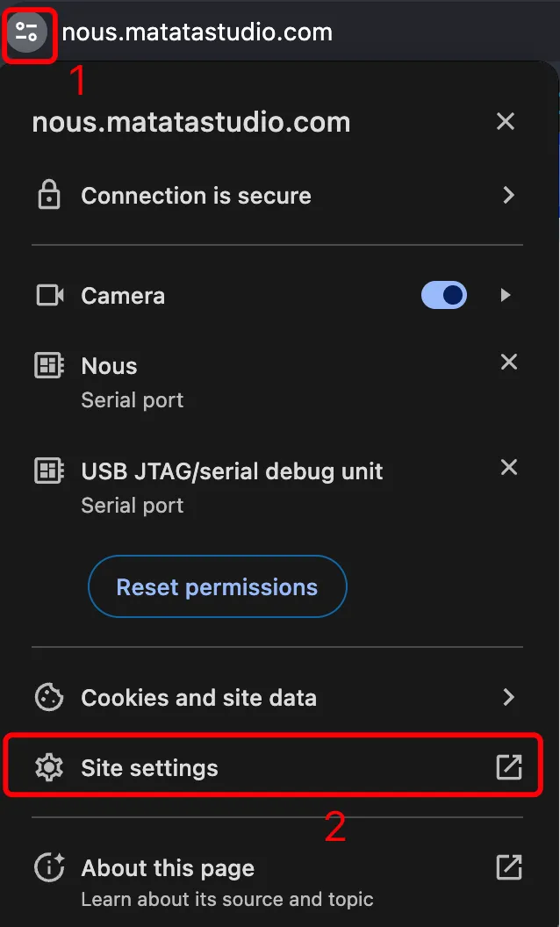
Task: Open external link icon for Site settings
Action: coord(508,767)
